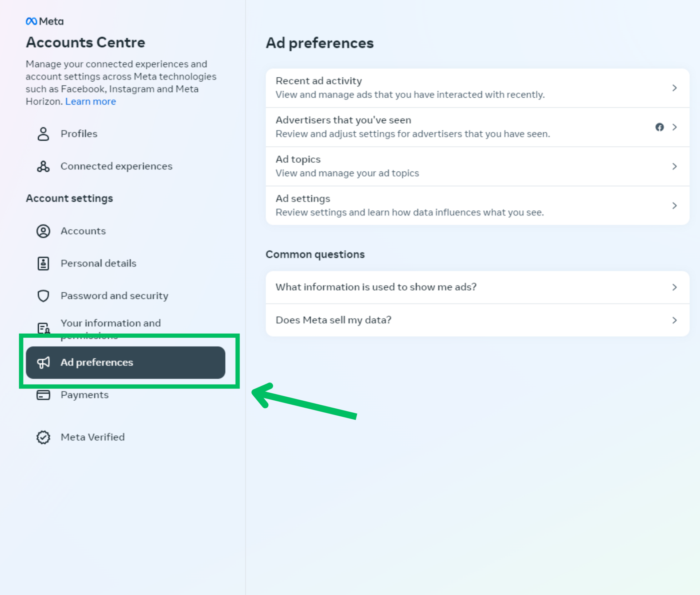This screenshot has width=700, height=595.
Task: Click the Facebook icon beside Advertisers row
Action: (x=659, y=127)
